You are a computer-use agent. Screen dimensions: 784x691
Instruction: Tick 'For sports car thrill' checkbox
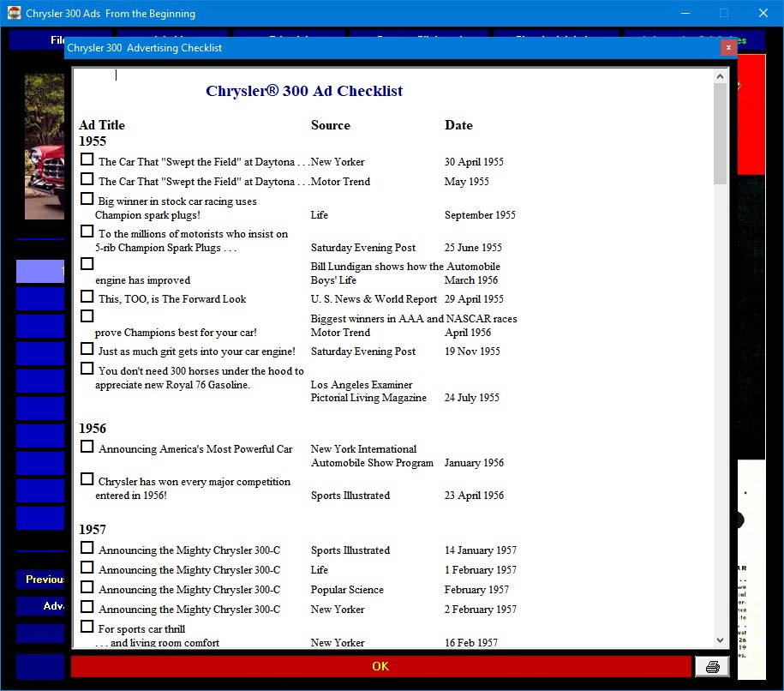87,627
